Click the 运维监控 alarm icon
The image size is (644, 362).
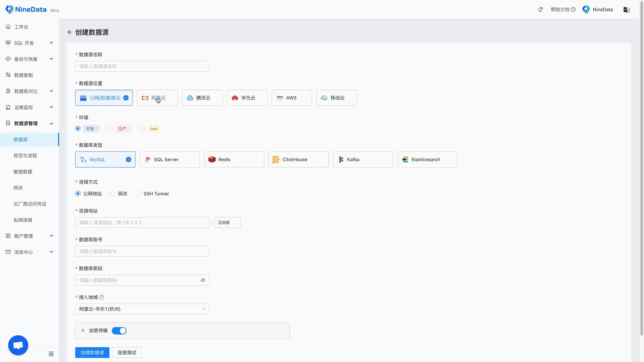(x=8, y=107)
